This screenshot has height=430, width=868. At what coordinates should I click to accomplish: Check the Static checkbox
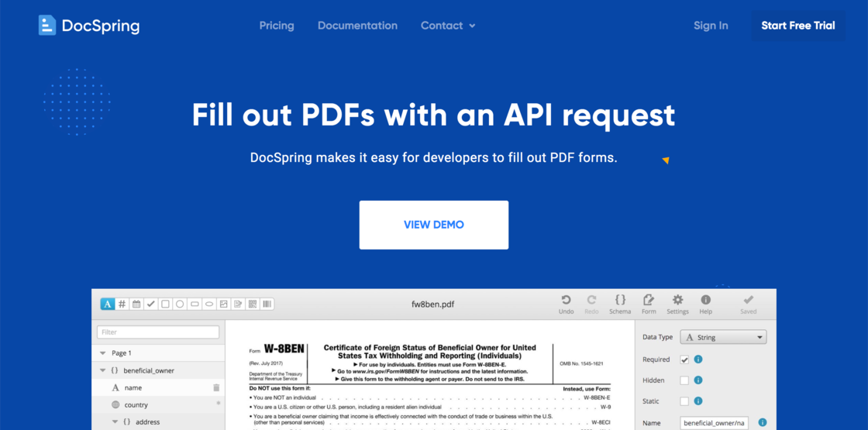click(685, 401)
